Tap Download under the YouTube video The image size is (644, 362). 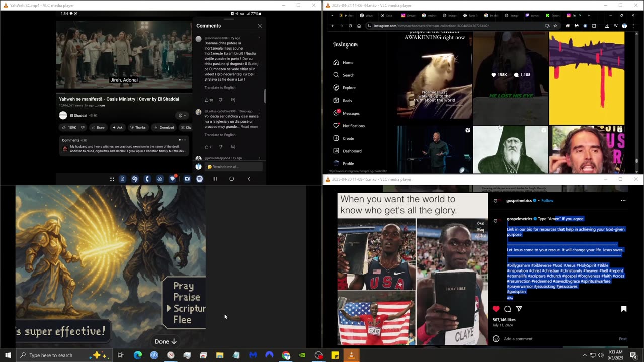[x=164, y=127]
